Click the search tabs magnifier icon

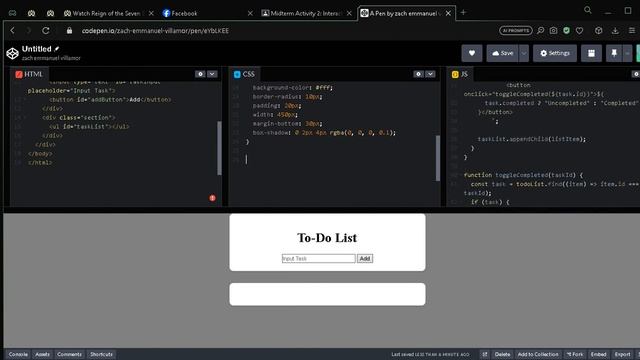(x=588, y=10)
